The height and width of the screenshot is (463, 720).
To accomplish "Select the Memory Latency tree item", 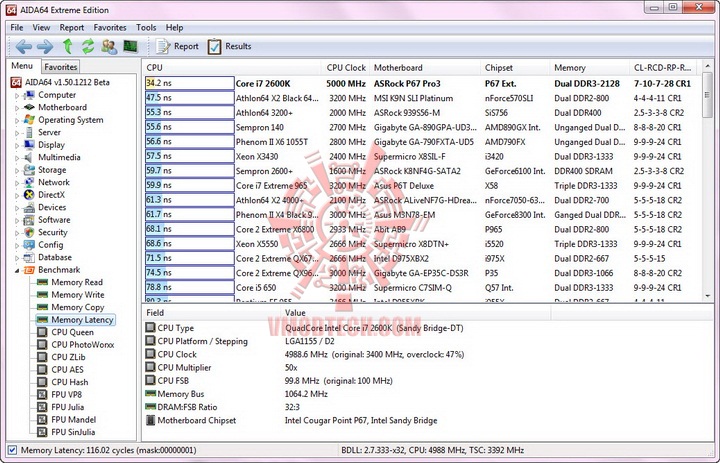I will click(x=76, y=320).
